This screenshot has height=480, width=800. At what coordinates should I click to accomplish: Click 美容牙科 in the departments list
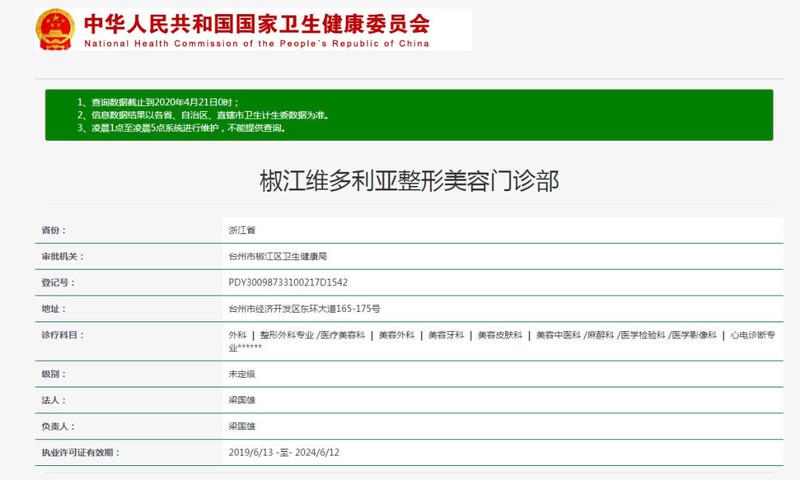pos(446,336)
